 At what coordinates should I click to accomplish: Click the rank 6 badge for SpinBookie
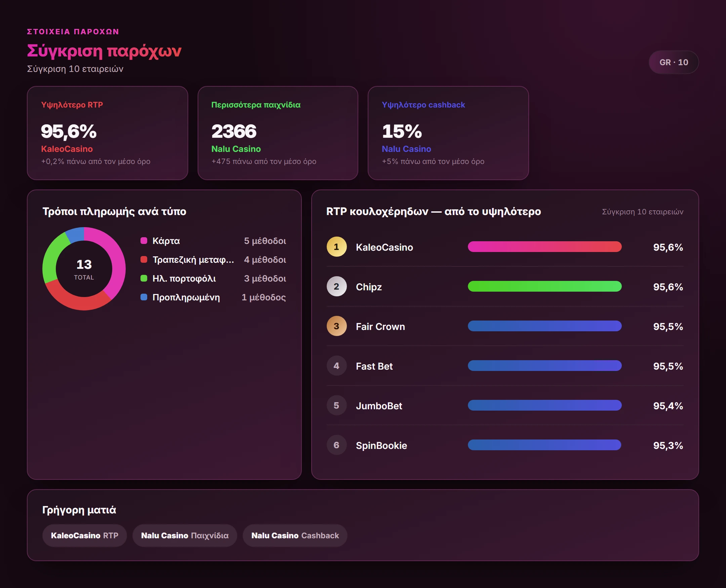(336, 445)
